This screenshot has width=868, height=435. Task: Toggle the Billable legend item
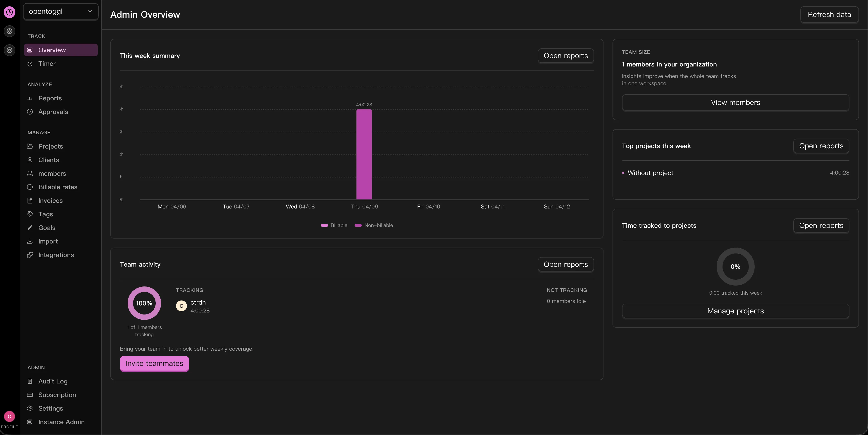[334, 225]
